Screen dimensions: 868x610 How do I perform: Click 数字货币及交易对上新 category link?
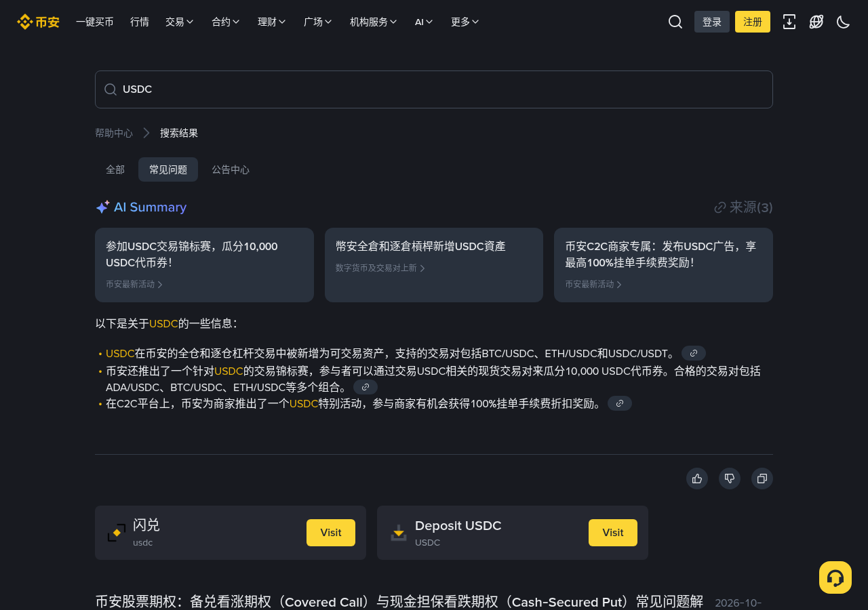point(380,268)
